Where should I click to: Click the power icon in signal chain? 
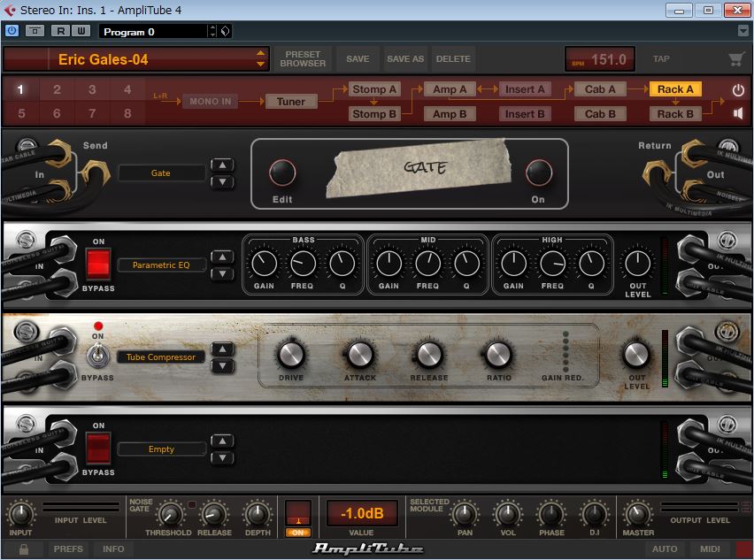point(738,90)
